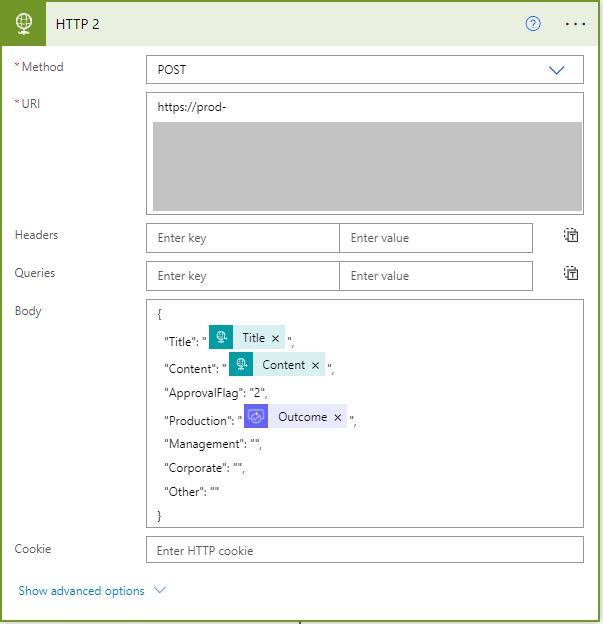603x624 pixels.
Task: Click the Headers value input field
Action: click(x=436, y=238)
